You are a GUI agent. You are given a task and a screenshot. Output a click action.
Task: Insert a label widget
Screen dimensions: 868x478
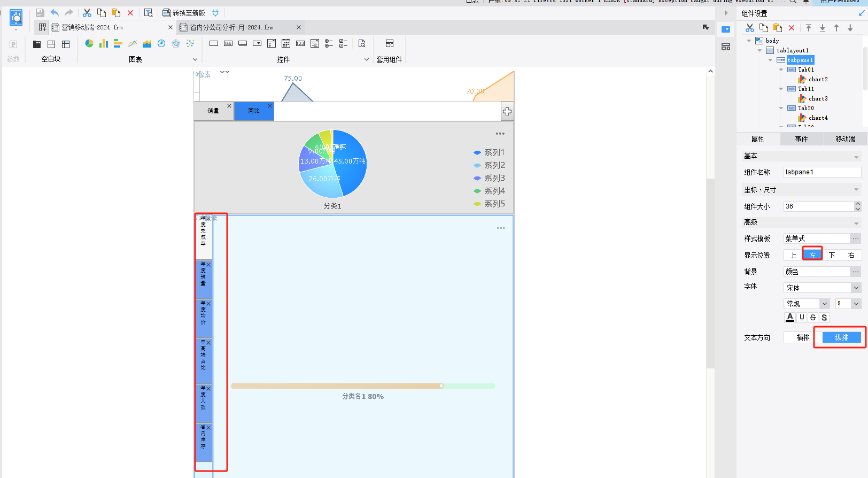coord(228,43)
